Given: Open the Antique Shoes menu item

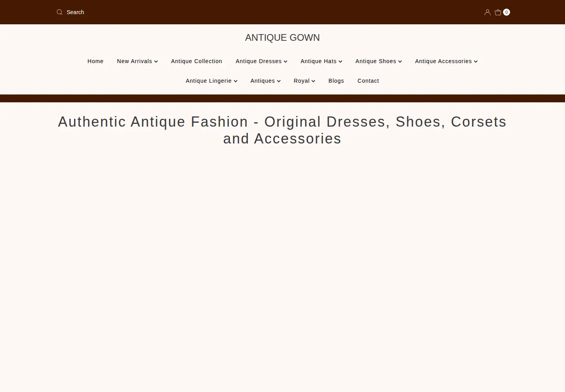Looking at the screenshot, I should click(x=376, y=61).
